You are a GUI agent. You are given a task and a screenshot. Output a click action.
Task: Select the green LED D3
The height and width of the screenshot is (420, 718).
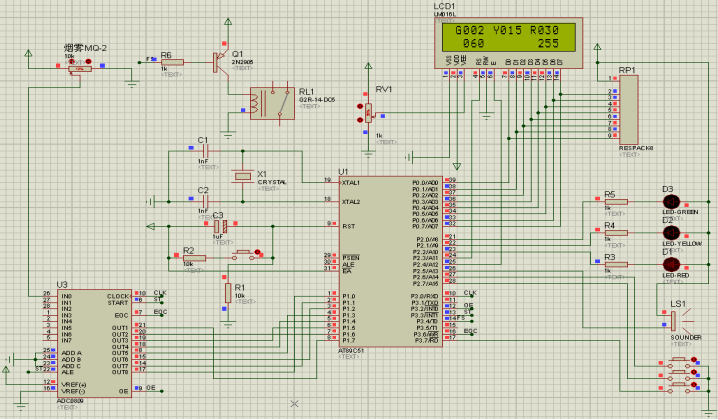(x=672, y=202)
